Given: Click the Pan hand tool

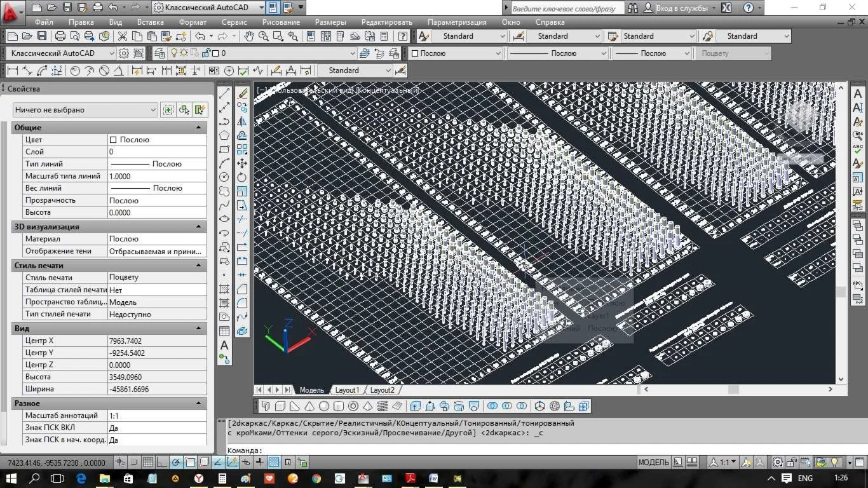Looking at the screenshot, I should click(x=249, y=36).
